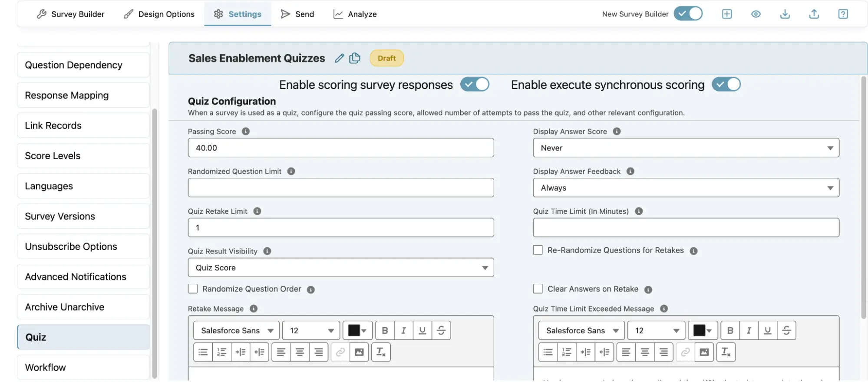Screen dimensions: 868x388
Task: Open help with the question mark icon
Action: (x=843, y=14)
